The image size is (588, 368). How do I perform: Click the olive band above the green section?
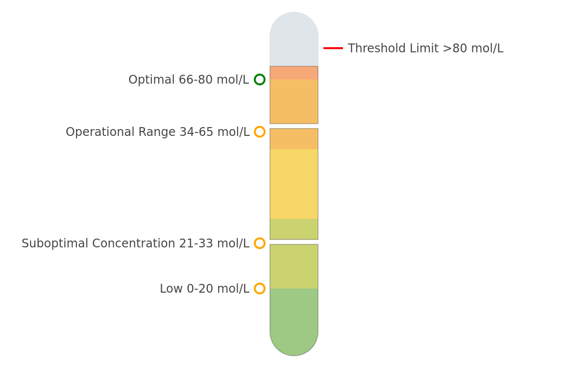(x=294, y=266)
